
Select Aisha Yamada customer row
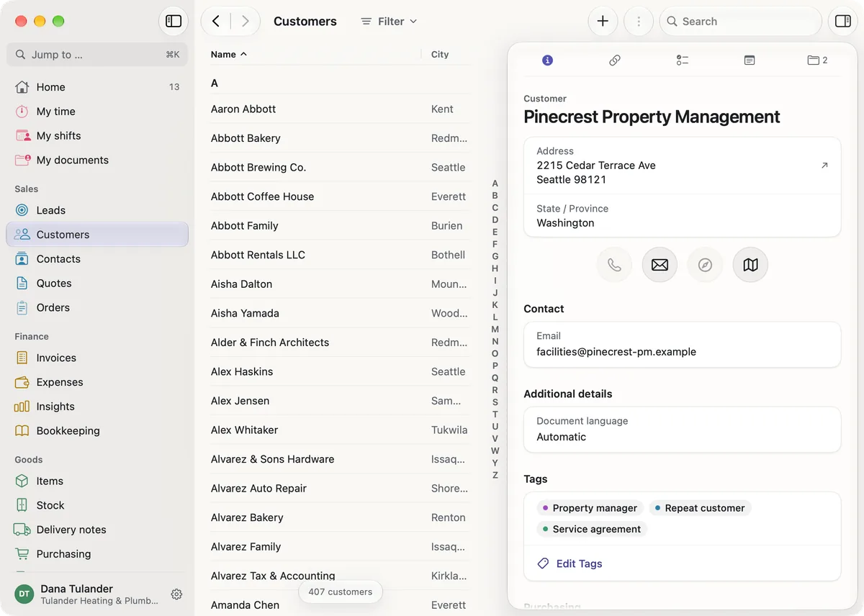pyautogui.click(x=340, y=313)
